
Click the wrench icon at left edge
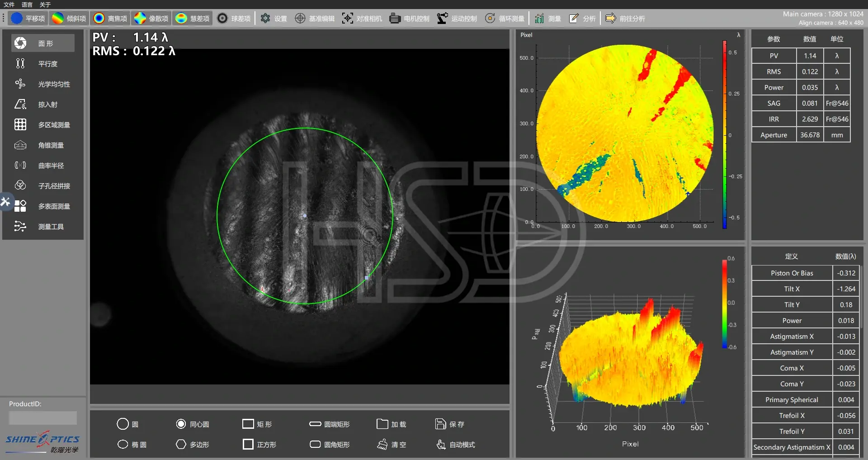point(5,201)
